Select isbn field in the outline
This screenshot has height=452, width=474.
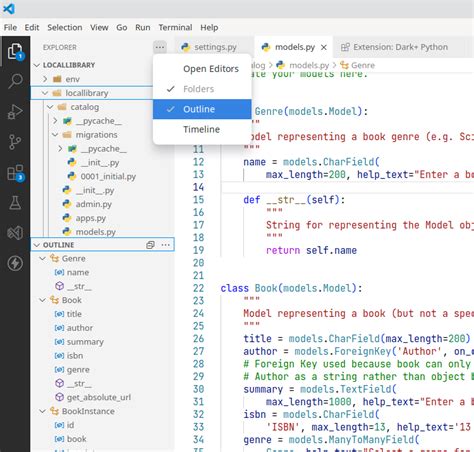pyautogui.click(x=75, y=356)
